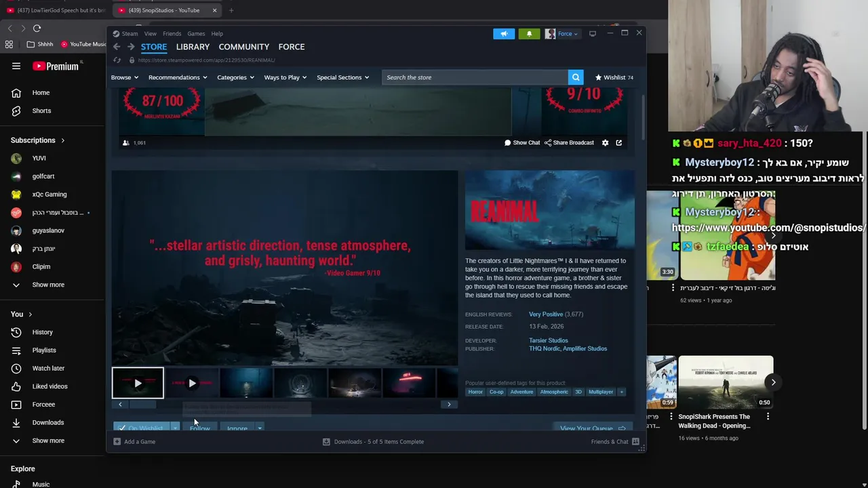Open broadcast settings gear
Image resolution: width=868 pixels, height=488 pixels.
tap(605, 143)
